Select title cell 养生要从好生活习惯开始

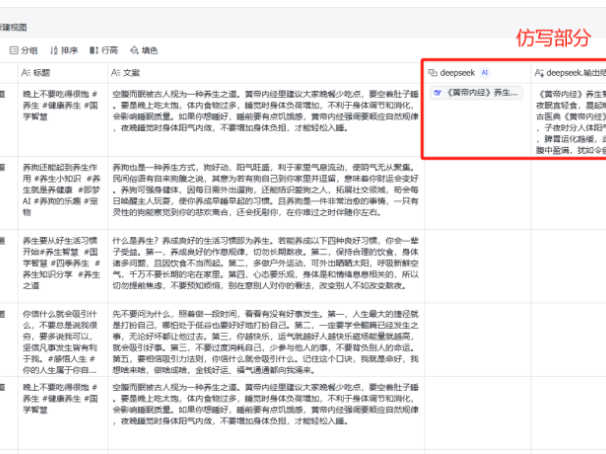click(x=63, y=266)
